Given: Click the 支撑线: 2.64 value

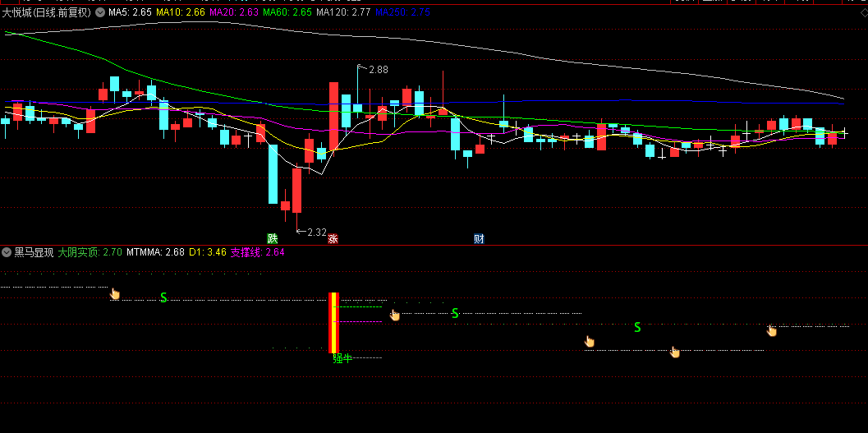Looking at the screenshot, I should (x=257, y=252).
